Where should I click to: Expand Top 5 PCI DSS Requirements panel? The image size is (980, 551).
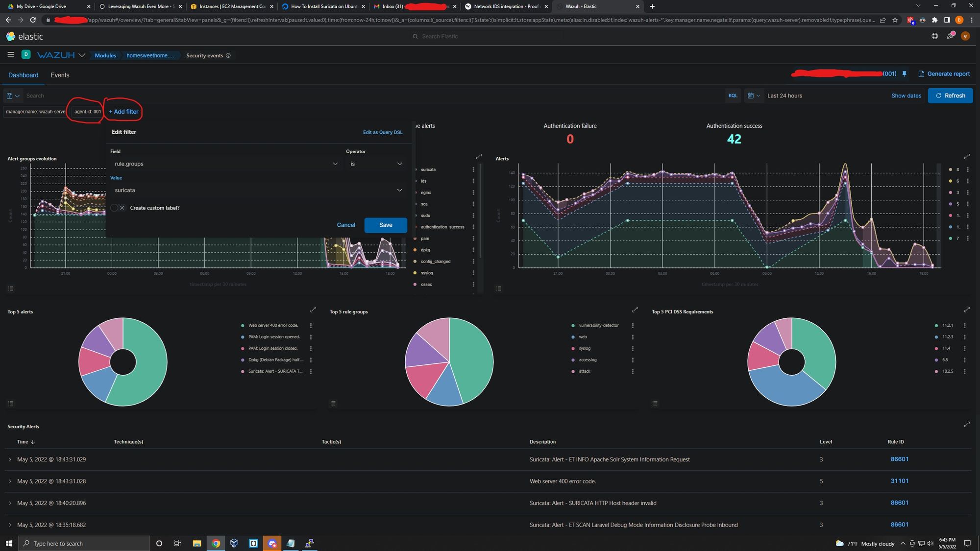point(967,310)
